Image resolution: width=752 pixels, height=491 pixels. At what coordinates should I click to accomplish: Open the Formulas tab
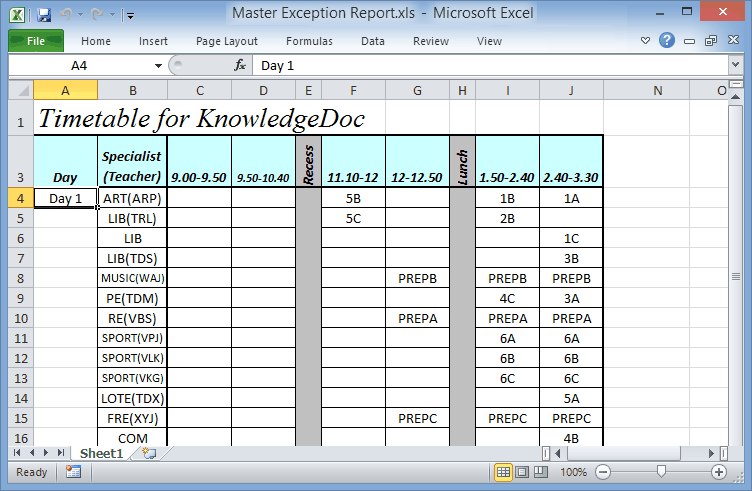[x=309, y=41]
